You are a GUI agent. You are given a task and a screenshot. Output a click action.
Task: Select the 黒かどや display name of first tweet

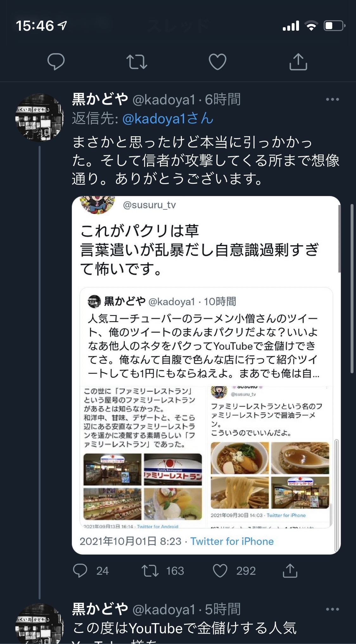[x=100, y=99]
